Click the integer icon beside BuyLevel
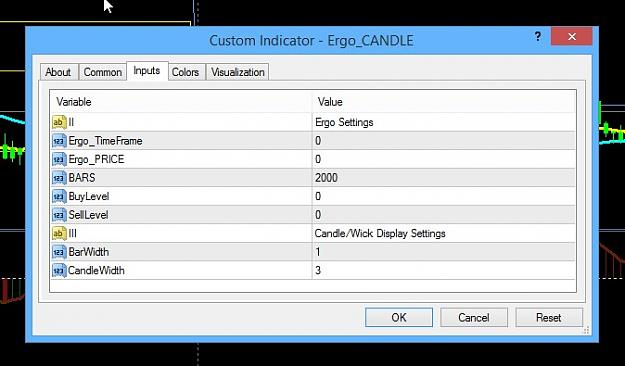The image size is (625, 366). 59,196
